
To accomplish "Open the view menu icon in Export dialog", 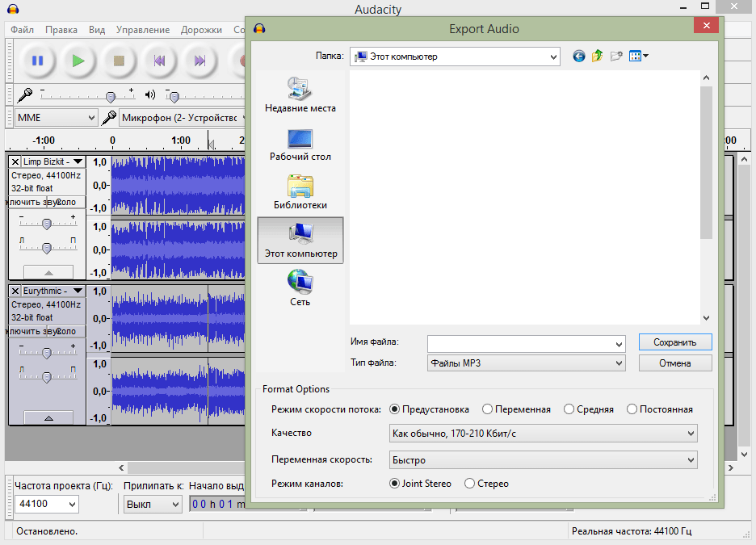I will tap(638, 56).
